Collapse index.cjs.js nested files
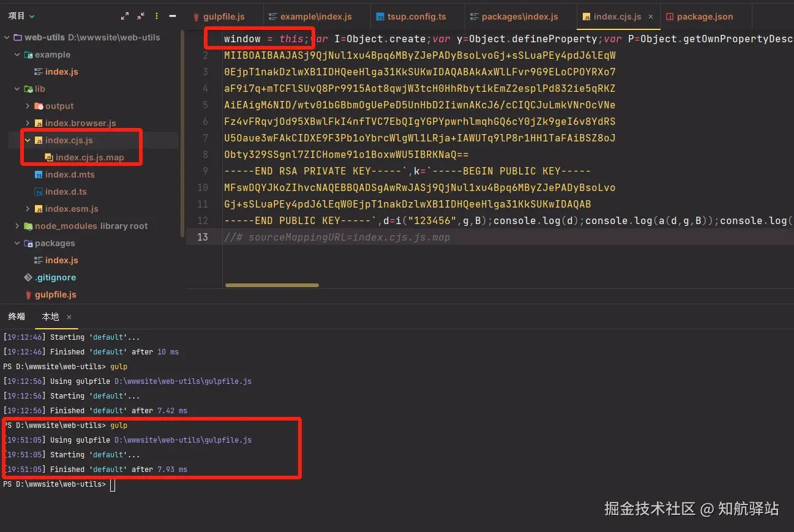The width and height of the screenshot is (794, 532). pos(28,140)
